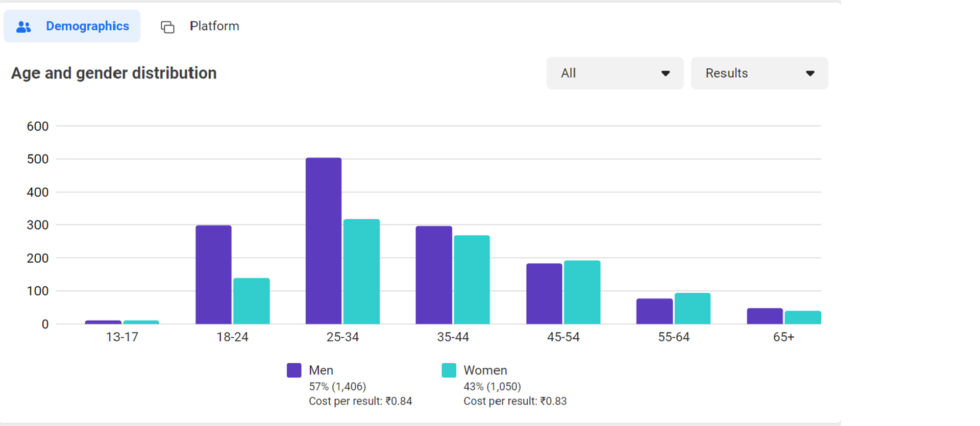Click the Platform devices icon
980x426 pixels.
pyautogui.click(x=167, y=27)
